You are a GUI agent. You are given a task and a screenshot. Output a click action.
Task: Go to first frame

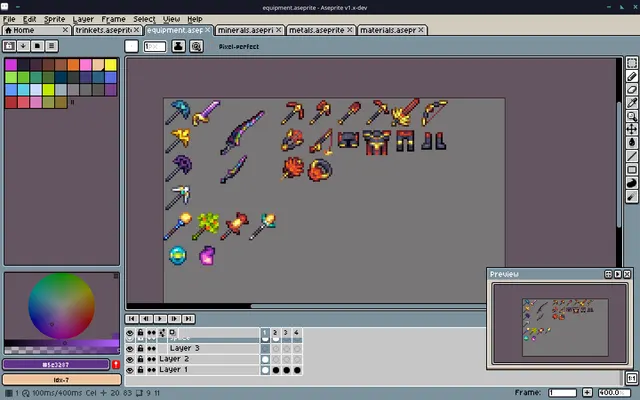click(132, 319)
